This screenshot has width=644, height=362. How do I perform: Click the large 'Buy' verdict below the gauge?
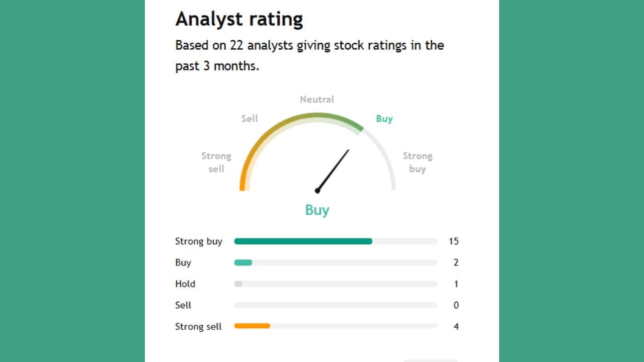[x=317, y=210]
